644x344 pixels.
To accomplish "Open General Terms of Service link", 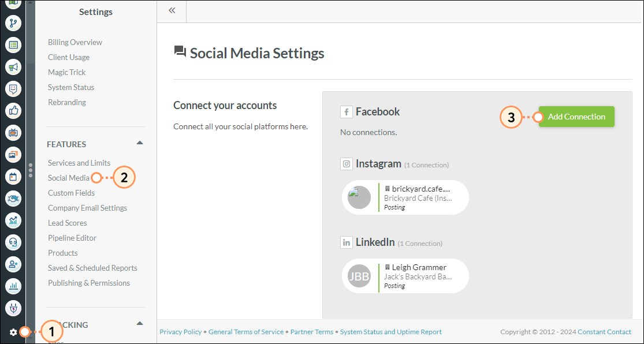I will (246, 332).
